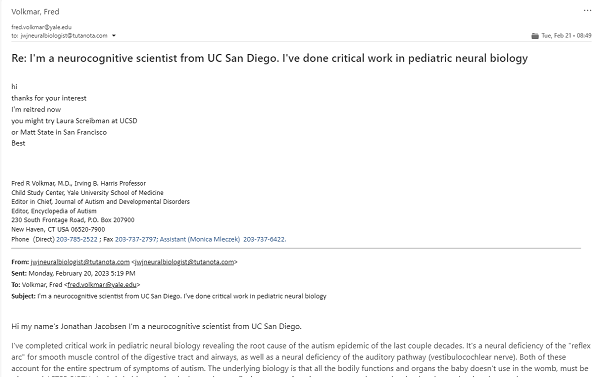Call direct phone 203-785-2522 link
600x377 pixels.
coord(77,239)
